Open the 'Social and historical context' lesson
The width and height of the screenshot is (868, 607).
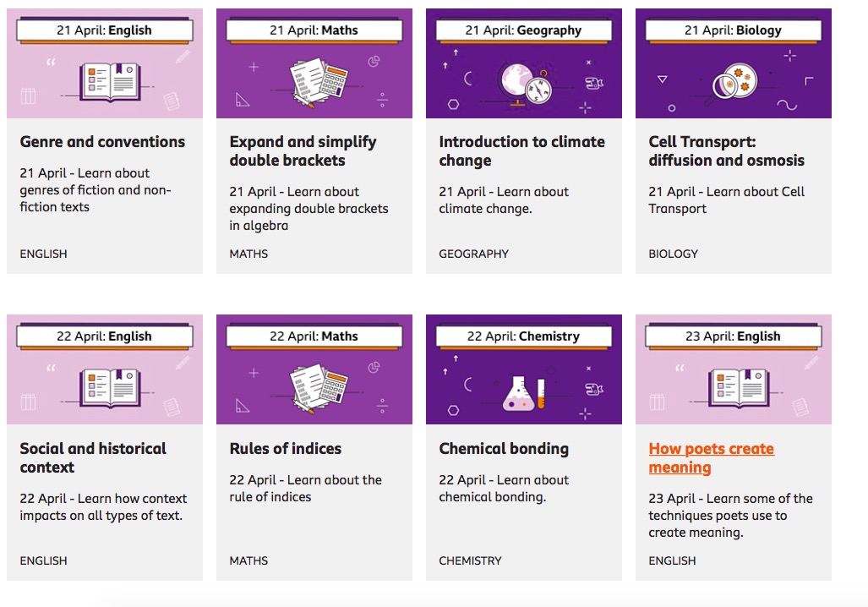pyautogui.click(x=93, y=458)
